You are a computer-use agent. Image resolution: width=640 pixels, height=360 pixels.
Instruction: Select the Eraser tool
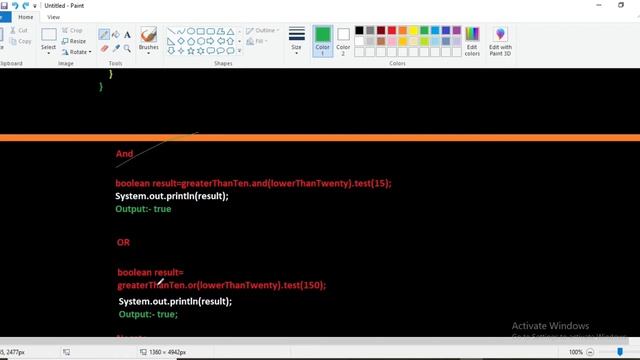pyautogui.click(x=104, y=49)
